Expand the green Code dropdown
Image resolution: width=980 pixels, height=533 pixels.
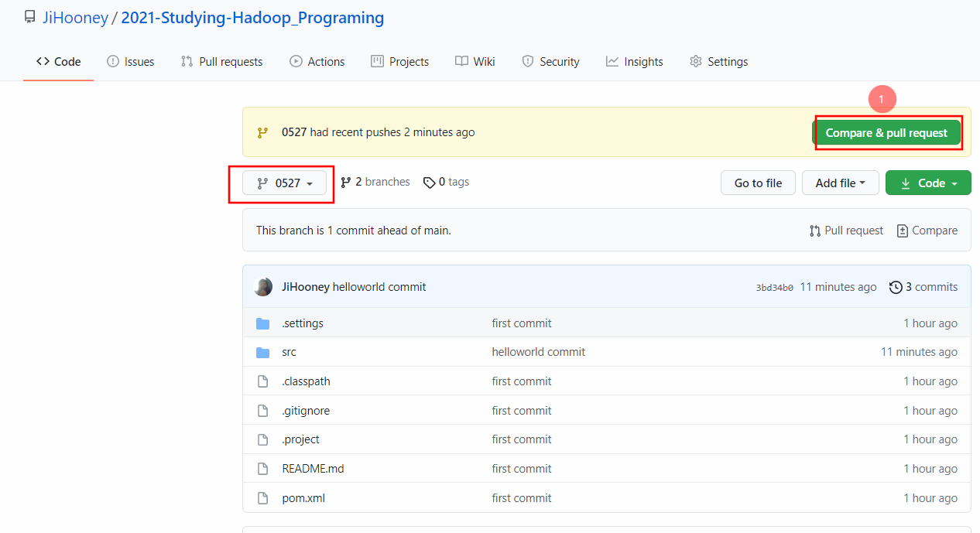pos(928,183)
